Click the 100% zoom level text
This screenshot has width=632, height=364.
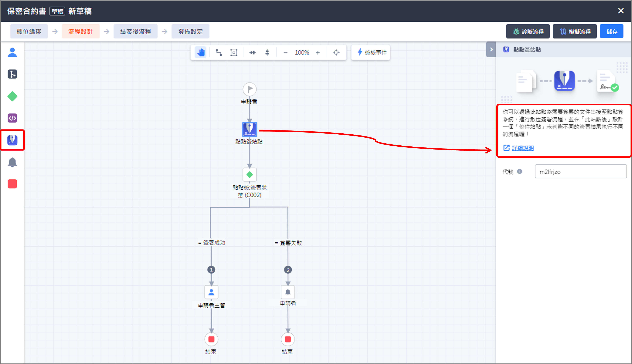click(302, 53)
